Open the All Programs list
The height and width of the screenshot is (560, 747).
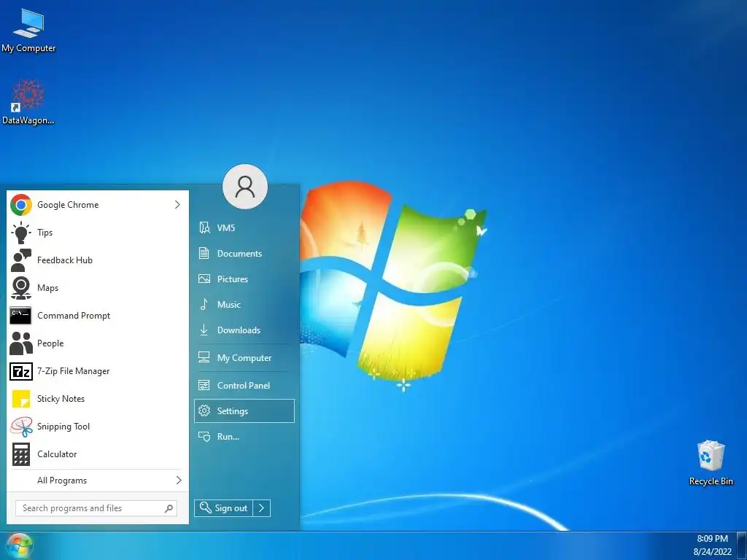(x=98, y=481)
